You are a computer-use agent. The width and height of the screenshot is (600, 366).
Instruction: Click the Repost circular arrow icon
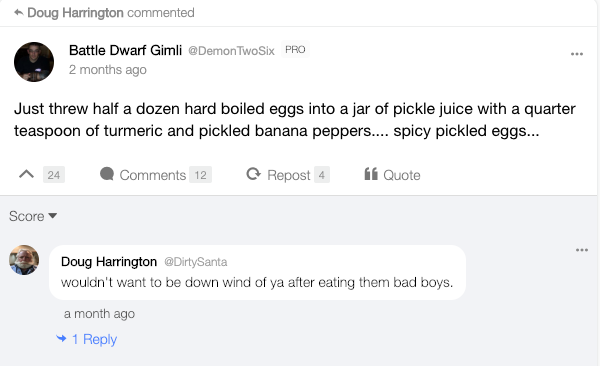click(253, 174)
